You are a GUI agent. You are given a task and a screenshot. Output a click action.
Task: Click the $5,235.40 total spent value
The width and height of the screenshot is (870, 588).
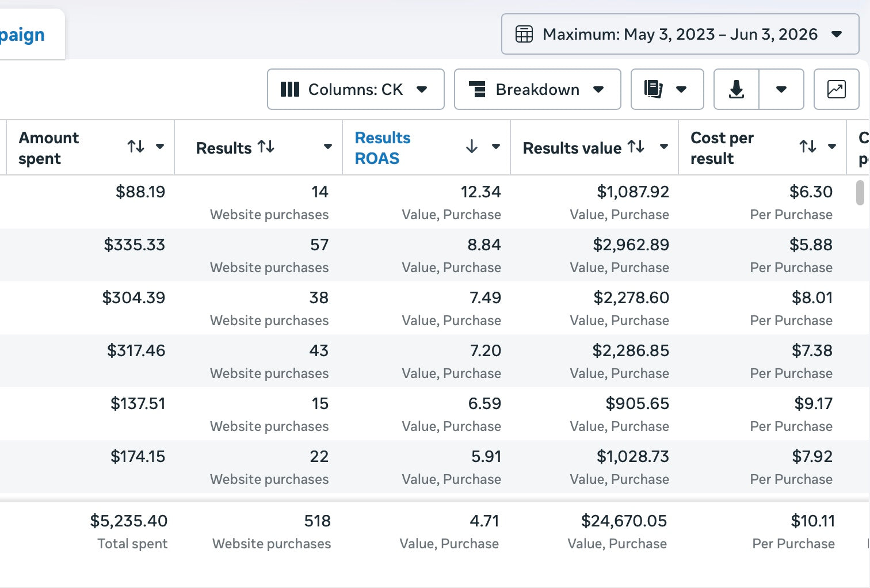(129, 521)
